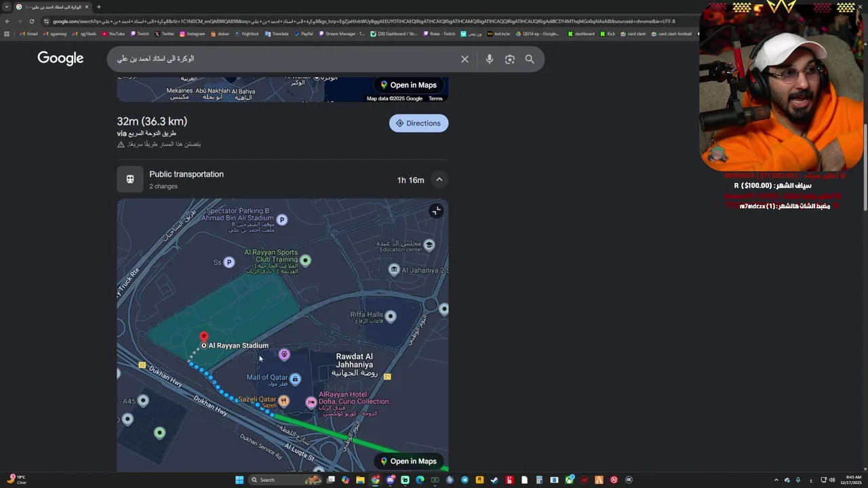Open in Maps on the driving route map
This screenshot has width=868, height=488.
coord(408,85)
